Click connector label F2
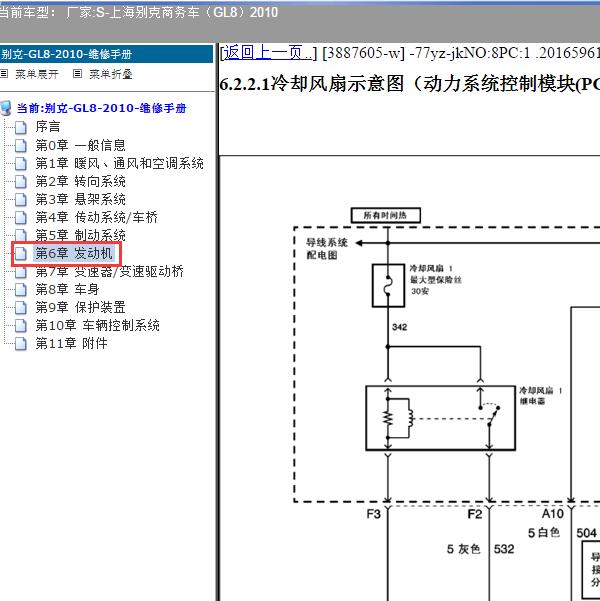 click(x=475, y=514)
